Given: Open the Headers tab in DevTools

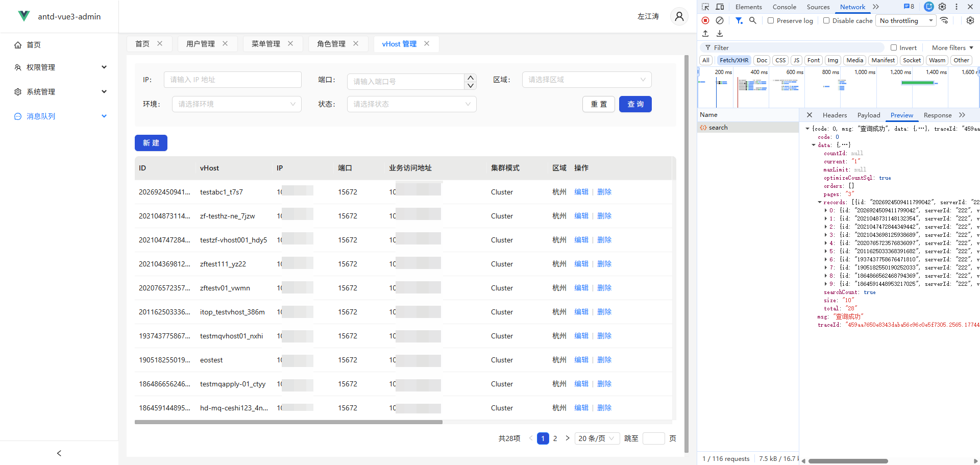Looking at the screenshot, I should pyautogui.click(x=835, y=115).
